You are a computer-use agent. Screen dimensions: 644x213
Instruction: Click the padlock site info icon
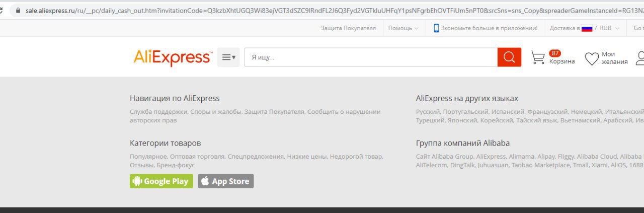click(19, 10)
